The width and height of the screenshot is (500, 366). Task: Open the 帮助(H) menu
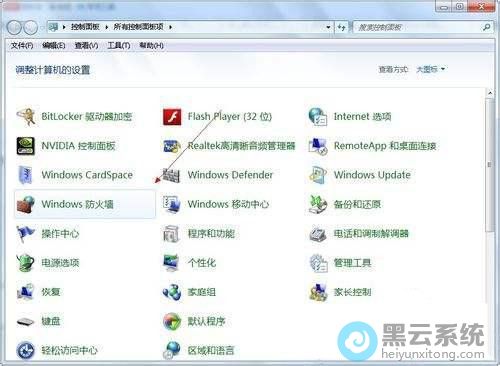[151, 45]
